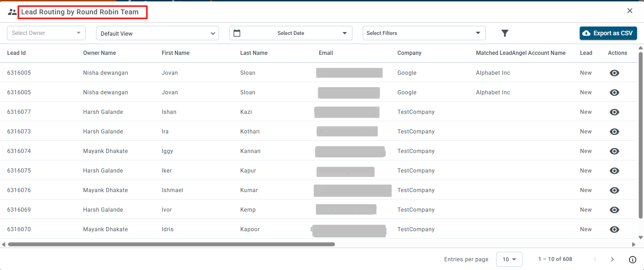Click the vertical scrollbar thumb
Viewport: 644px width, 270px height.
pyautogui.click(x=641, y=136)
